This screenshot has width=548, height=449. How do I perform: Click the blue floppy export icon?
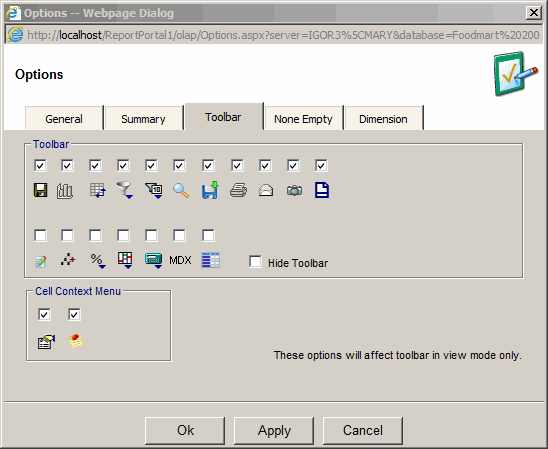(210, 190)
